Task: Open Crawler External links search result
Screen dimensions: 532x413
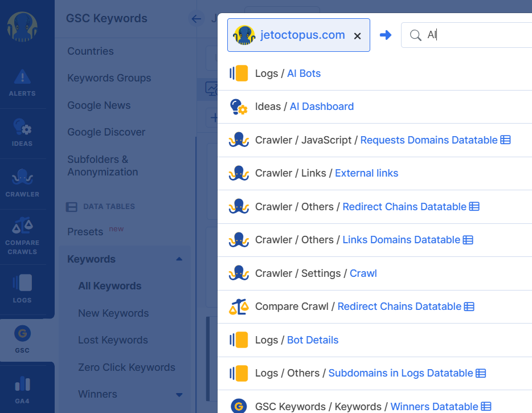Action: click(x=366, y=173)
